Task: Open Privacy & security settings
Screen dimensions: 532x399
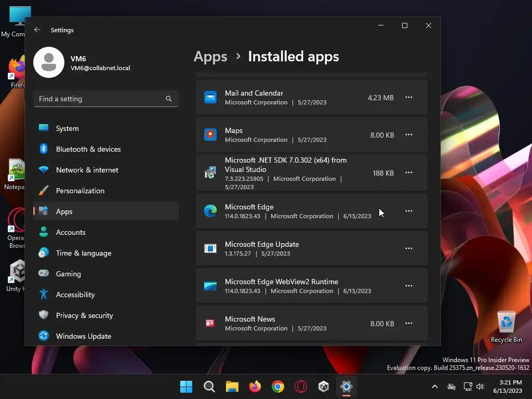Action: coord(106,315)
